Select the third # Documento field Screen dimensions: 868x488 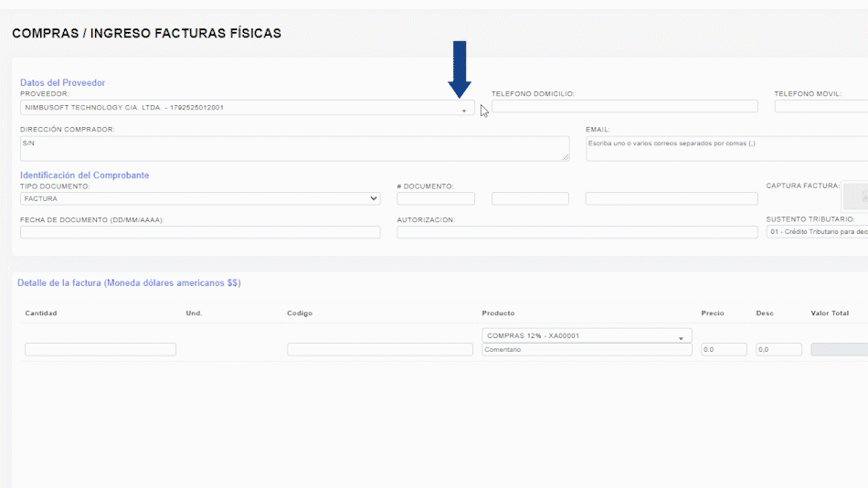pos(672,198)
